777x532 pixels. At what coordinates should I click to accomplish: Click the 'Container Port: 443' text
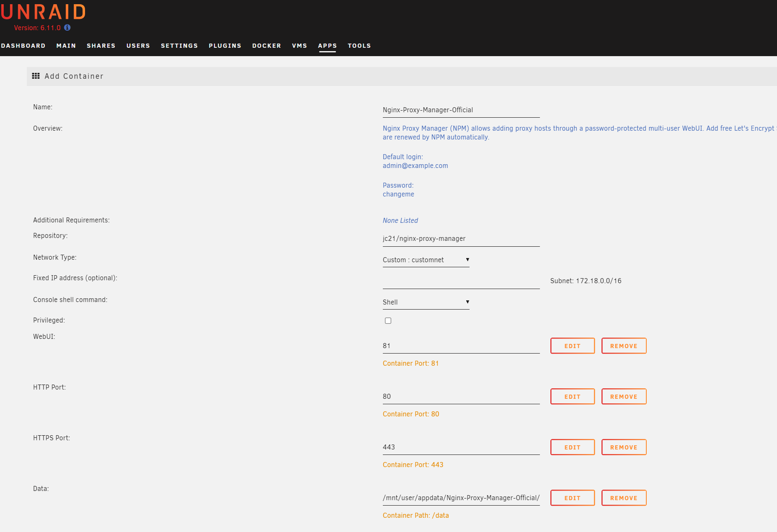413,465
